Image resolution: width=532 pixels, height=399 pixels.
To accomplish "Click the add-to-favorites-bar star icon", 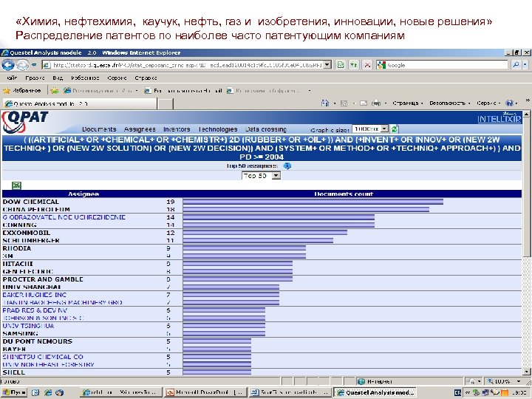I will pos(55,91).
